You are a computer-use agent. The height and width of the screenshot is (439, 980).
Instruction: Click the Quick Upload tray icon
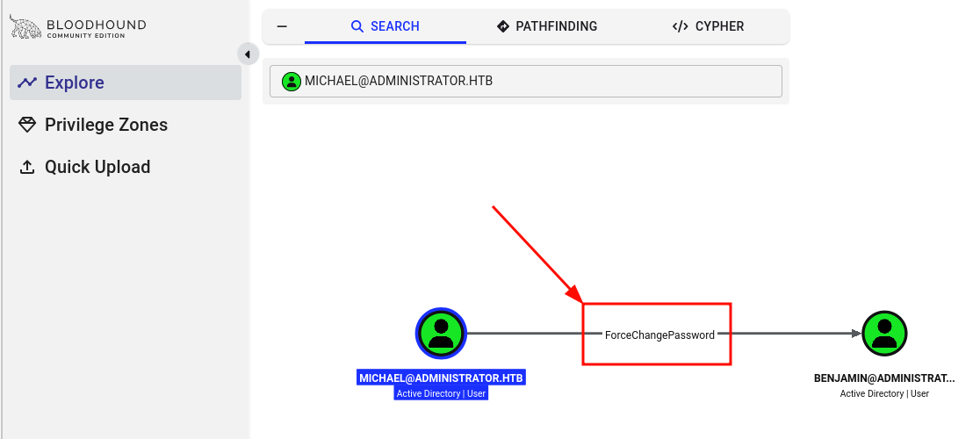point(27,167)
